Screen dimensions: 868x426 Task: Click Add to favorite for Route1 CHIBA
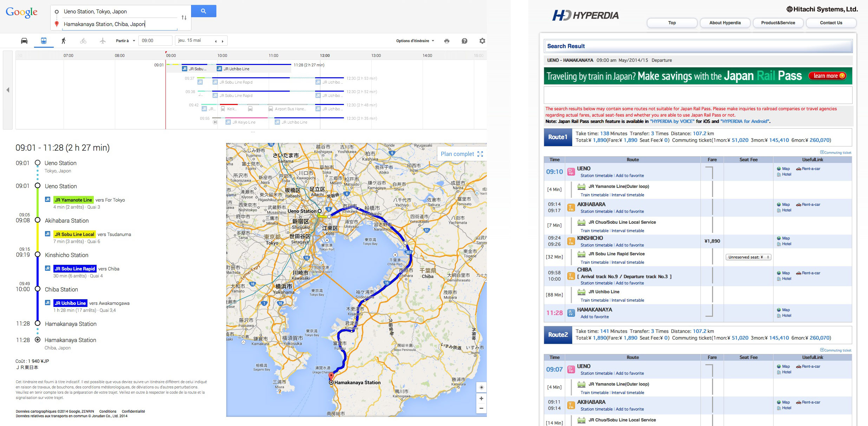pos(630,283)
